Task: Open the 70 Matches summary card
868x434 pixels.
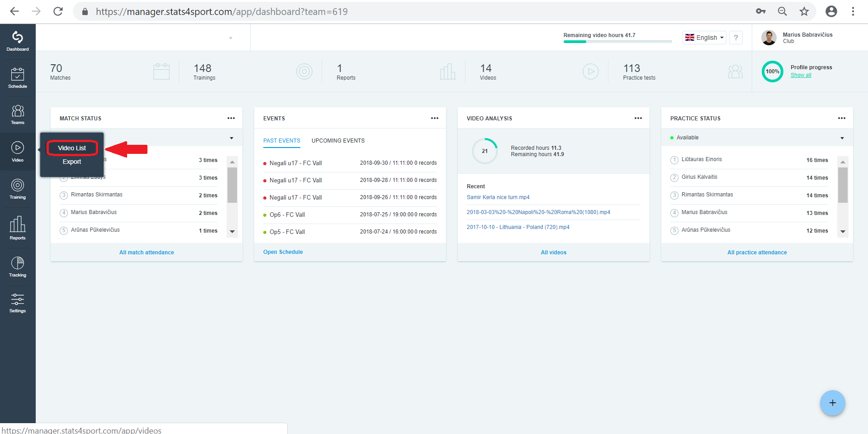Action: point(108,72)
